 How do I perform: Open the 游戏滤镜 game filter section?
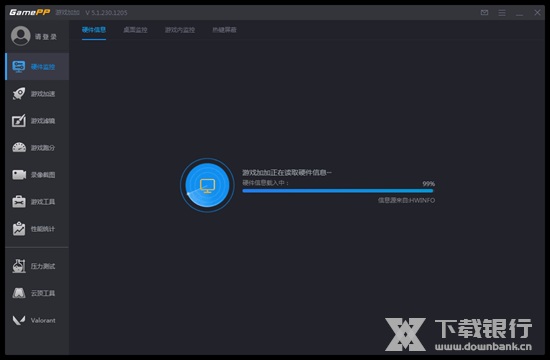(37, 121)
